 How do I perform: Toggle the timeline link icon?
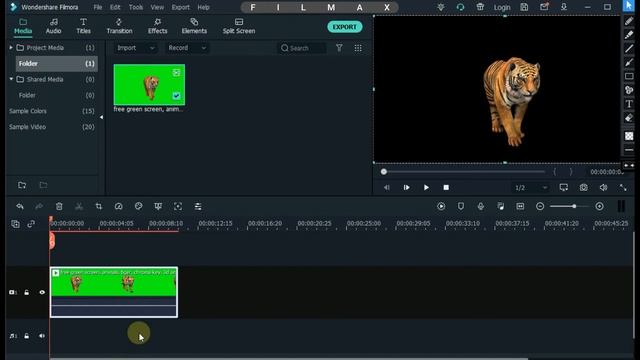click(31, 224)
